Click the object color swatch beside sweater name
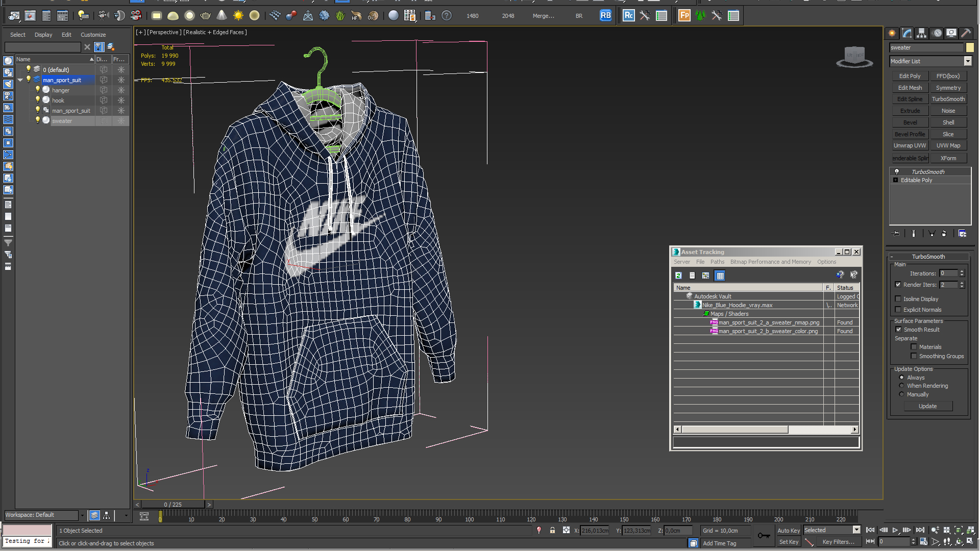Screen dimensions: 980x551 (x=970, y=47)
